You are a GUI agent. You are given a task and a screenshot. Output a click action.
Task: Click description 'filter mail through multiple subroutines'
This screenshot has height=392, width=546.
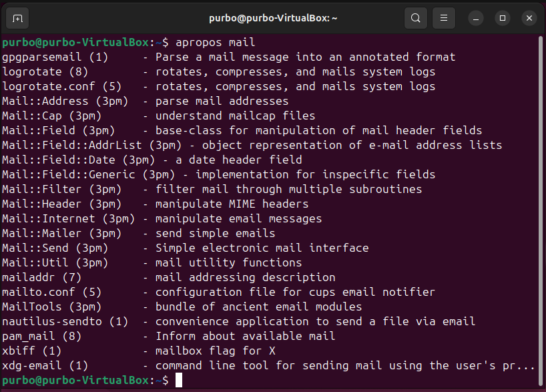pyautogui.click(x=288, y=189)
